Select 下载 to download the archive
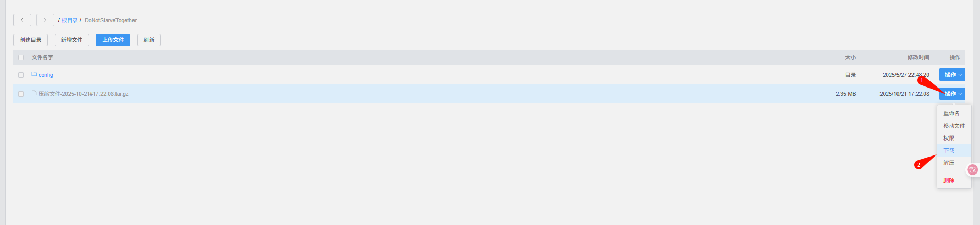The width and height of the screenshot is (980, 225). [949, 150]
